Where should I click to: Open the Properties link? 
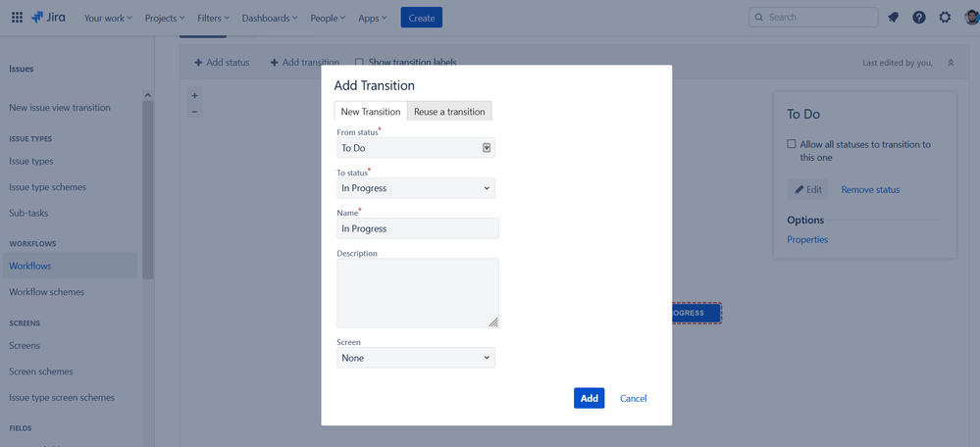coord(807,240)
